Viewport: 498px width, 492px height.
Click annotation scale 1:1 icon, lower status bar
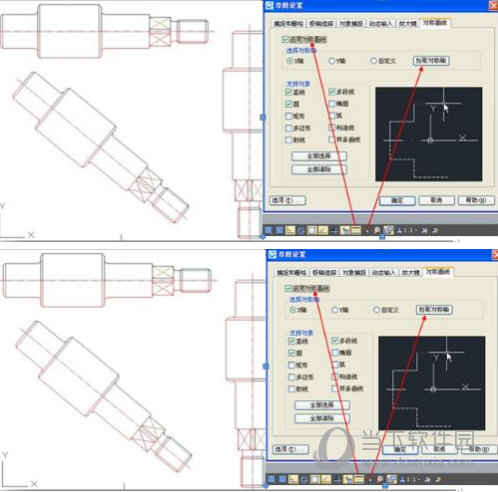pos(410,479)
